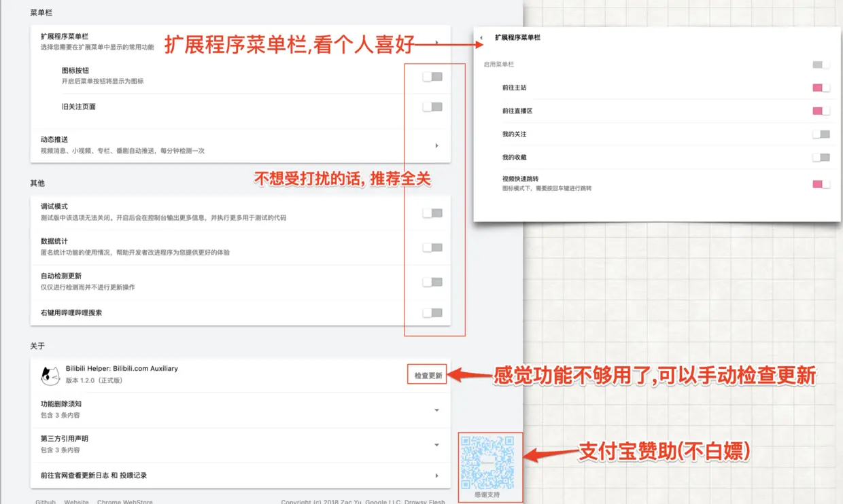
Task: Click the 检查更新 button
Action: (x=428, y=376)
